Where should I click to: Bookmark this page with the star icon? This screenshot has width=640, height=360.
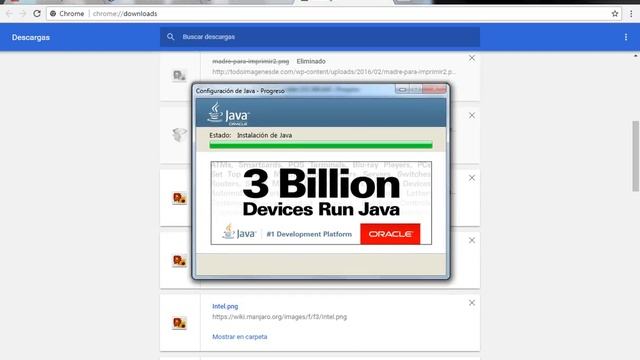click(615, 13)
